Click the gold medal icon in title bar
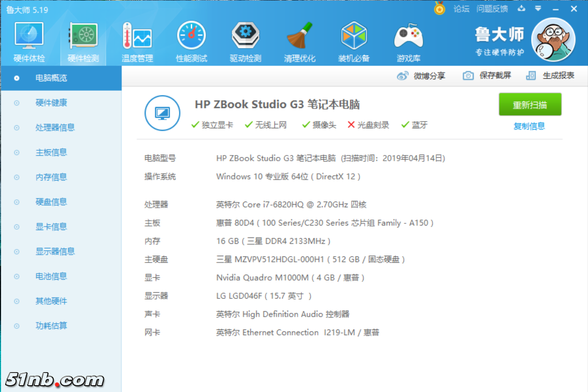Image resolution: width=588 pixels, height=392 pixels. click(x=440, y=9)
